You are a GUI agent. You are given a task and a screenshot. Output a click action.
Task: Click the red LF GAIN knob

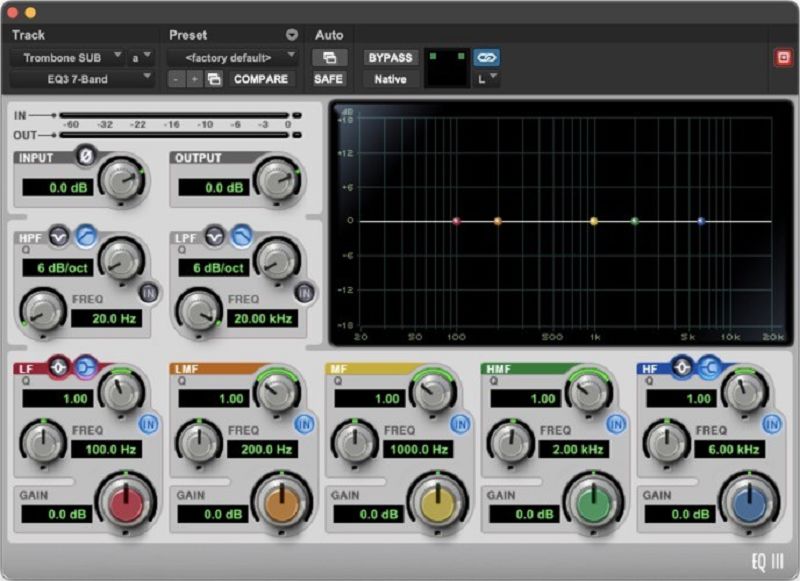pyautogui.click(x=126, y=503)
